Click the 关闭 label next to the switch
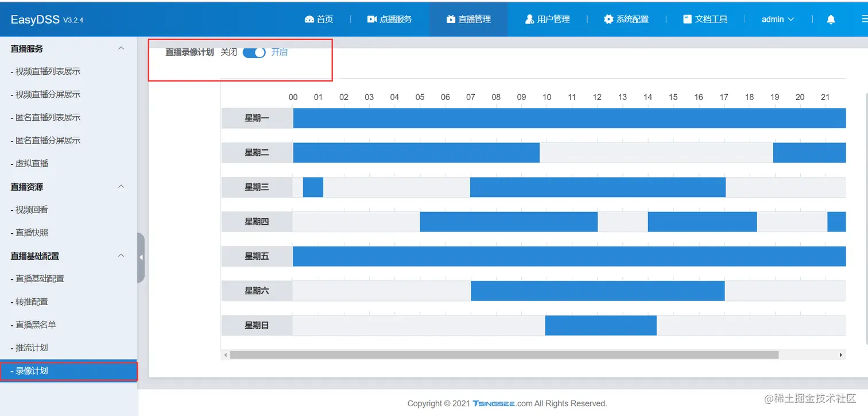Screen dimensions: 868x416 click(228, 52)
